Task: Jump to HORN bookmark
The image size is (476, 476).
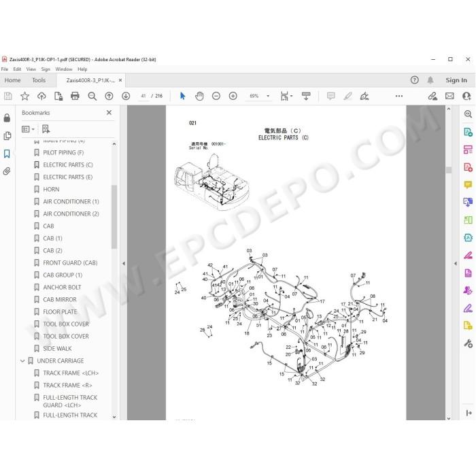Action: coord(51,190)
